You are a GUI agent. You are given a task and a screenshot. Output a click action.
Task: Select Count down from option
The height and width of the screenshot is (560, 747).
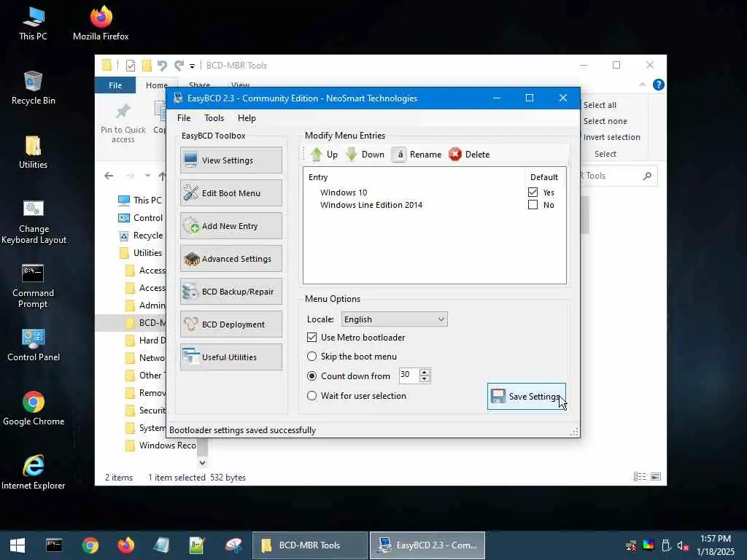(311, 376)
